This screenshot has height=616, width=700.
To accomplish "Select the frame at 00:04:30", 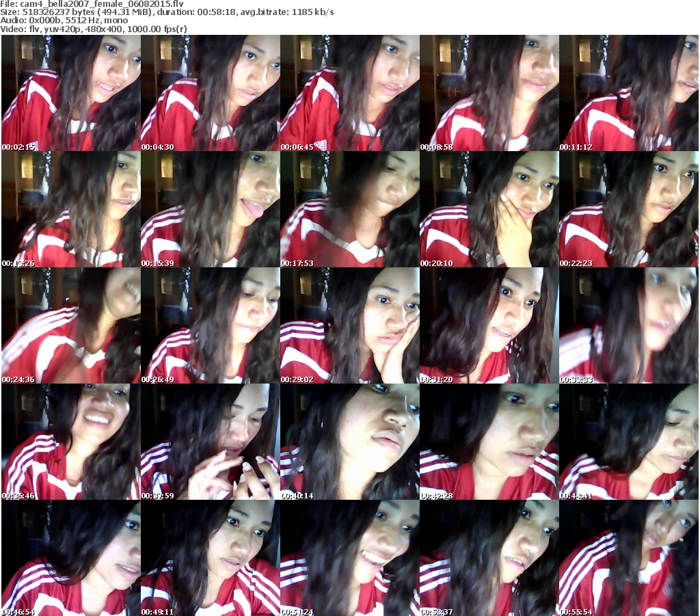I will [211, 93].
